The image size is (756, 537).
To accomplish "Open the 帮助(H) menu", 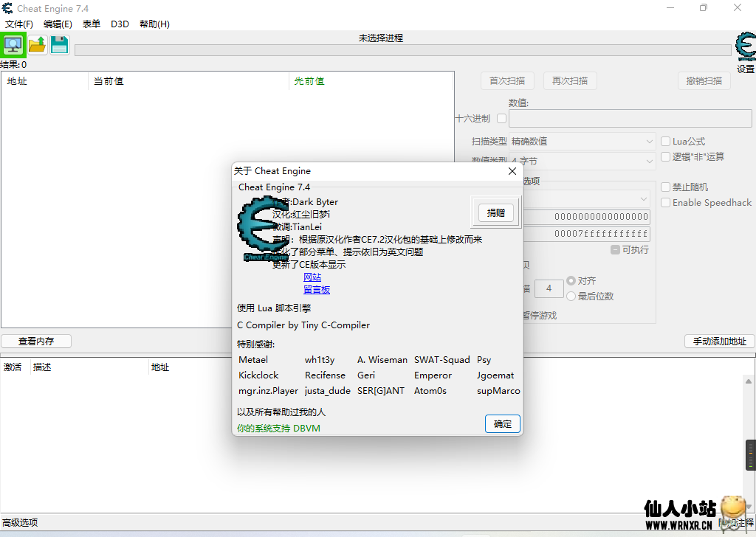I will 154,24.
